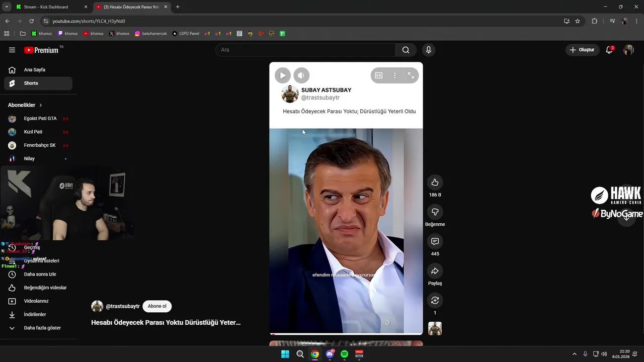This screenshot has width=644, height=362.
Task: Open Kızıl Pati subscription
Action: [38, 132]
